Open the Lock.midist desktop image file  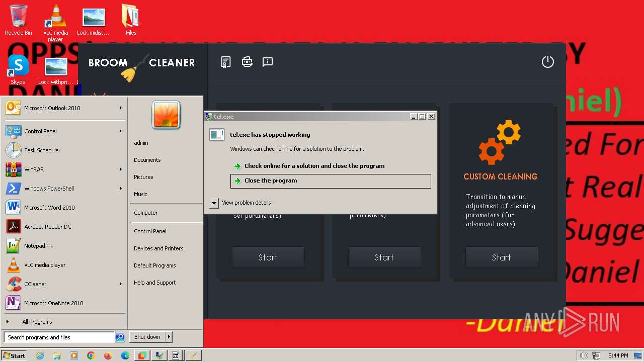(x=93, y=20)
